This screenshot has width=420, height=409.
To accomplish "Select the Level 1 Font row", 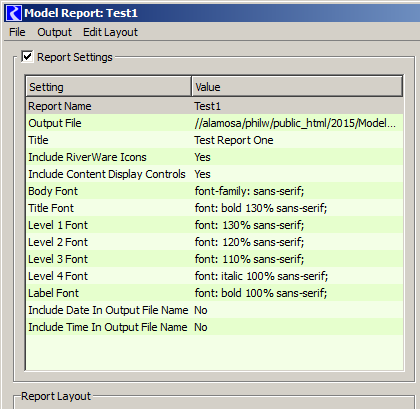I will pos(214,225).
